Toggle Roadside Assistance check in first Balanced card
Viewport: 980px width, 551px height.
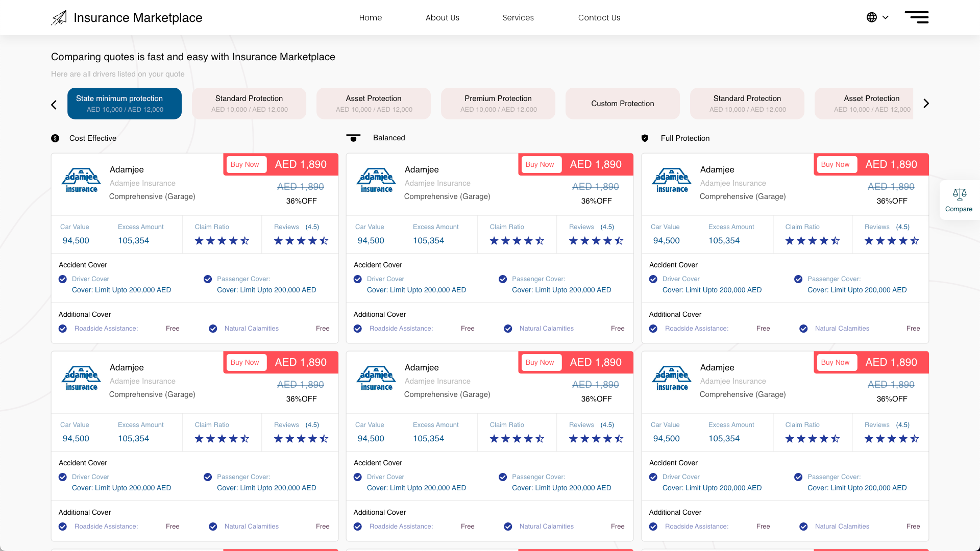click(358, 329)
